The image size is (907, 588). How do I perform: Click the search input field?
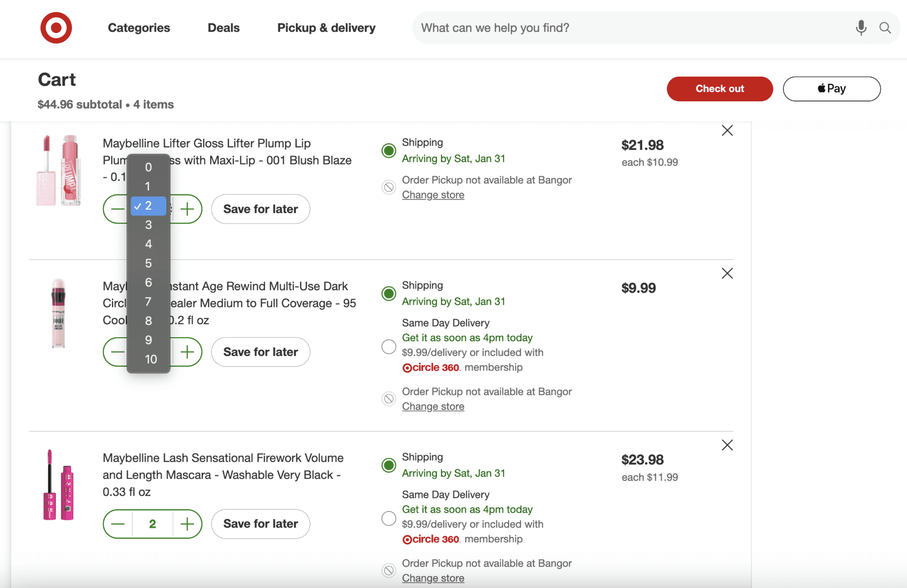tap(631, 28)
